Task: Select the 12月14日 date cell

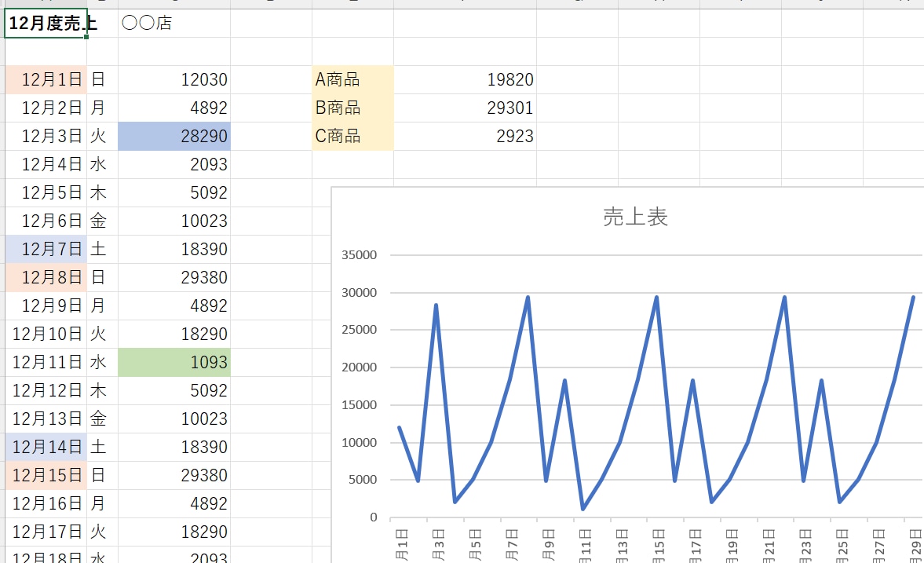Action: click(x=46, y=448)
